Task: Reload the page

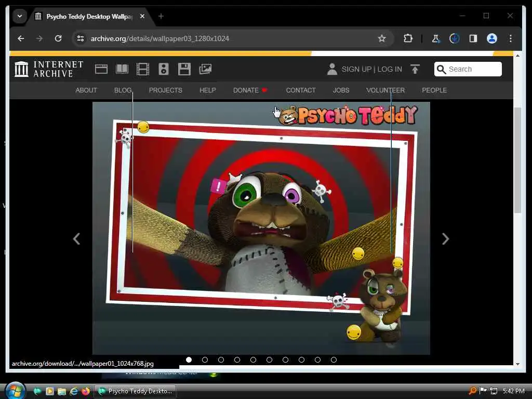Action: (x=58, y=38)
